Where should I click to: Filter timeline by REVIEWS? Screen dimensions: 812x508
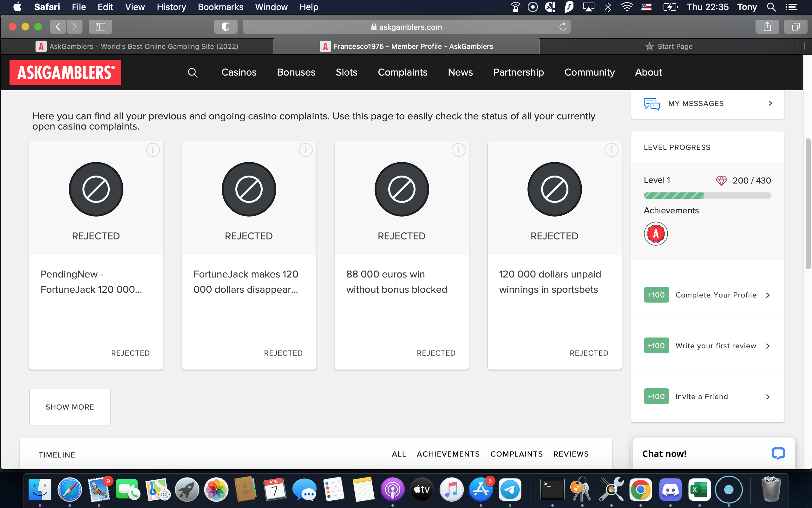[571, 454]
